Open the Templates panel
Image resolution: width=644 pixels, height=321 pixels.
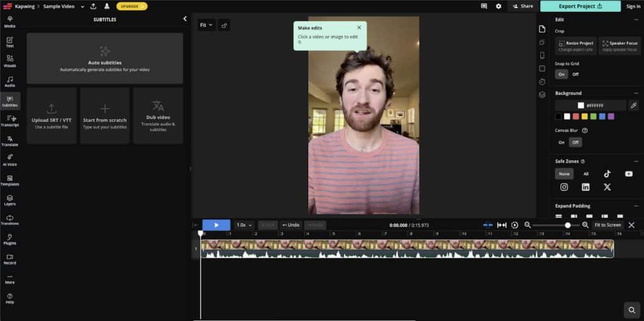(x=10, y=180)
